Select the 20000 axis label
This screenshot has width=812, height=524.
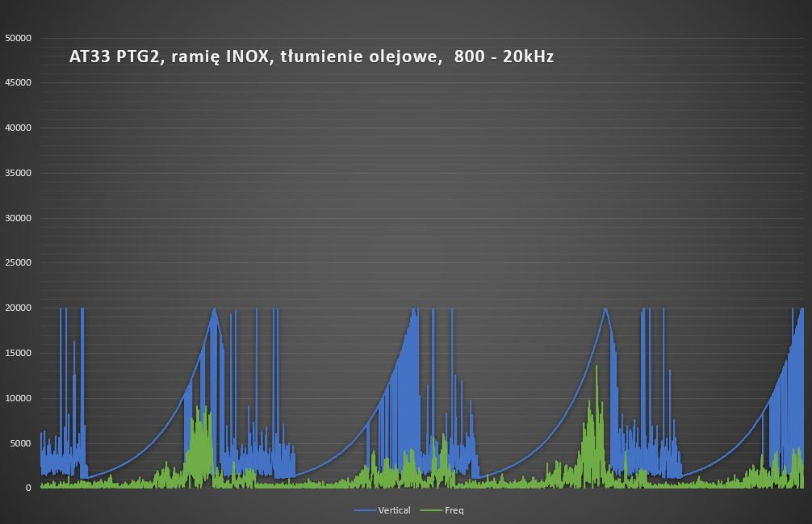click(x=18, y=308)
